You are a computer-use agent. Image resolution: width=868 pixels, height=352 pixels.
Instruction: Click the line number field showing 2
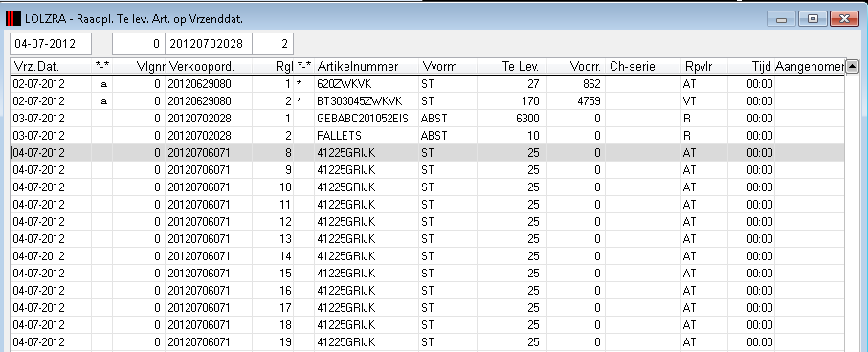point(273,44)
